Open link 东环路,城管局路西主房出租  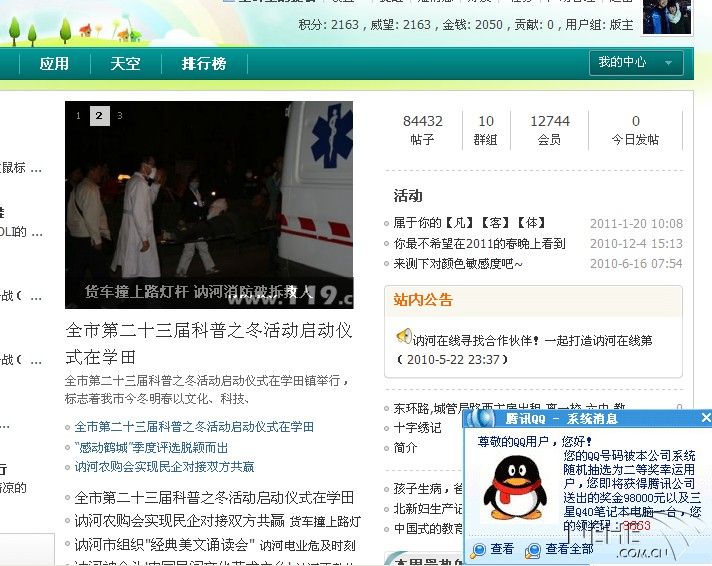(509, 407)
